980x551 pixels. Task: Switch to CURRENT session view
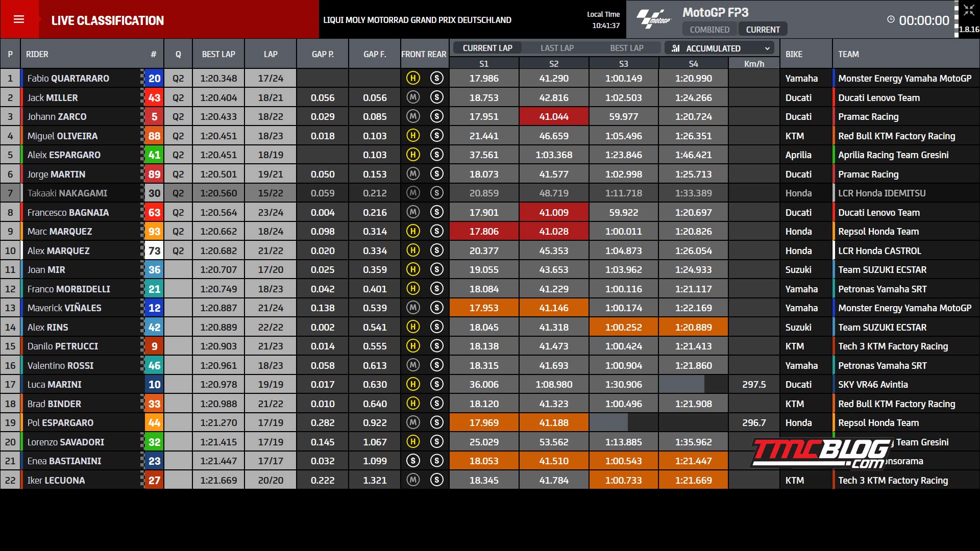point(763,30)
